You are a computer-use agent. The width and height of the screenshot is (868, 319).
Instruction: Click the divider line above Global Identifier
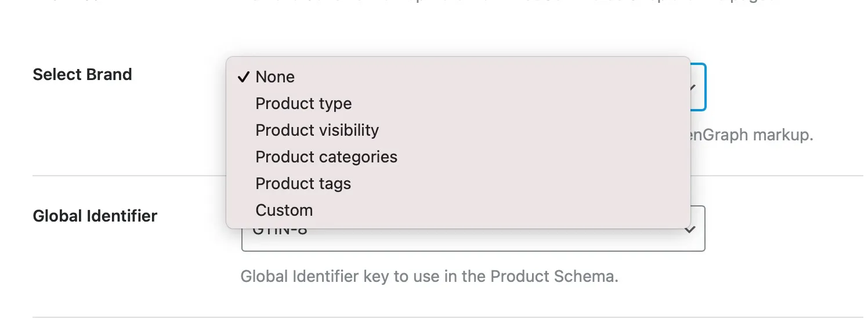pos(129,175)
